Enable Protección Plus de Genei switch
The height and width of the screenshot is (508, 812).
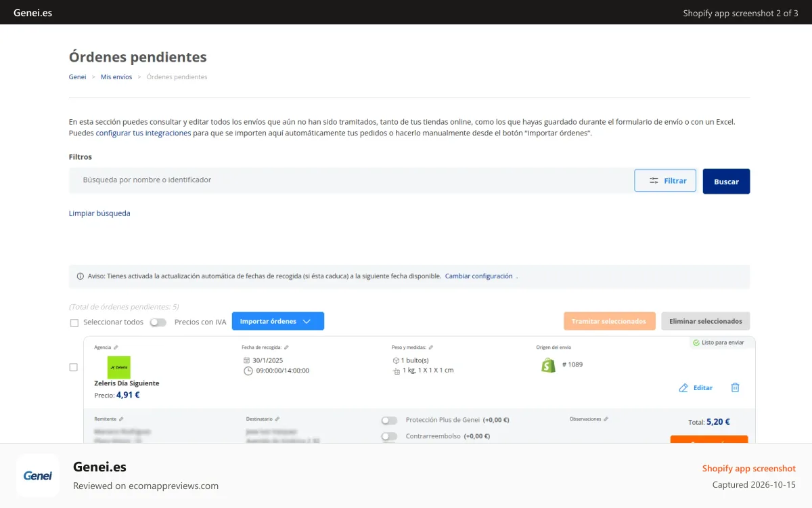tap(389, 420)
